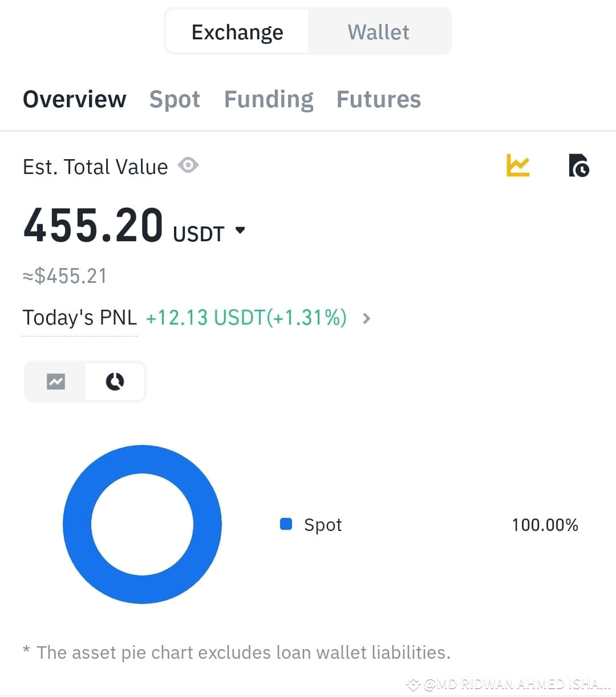Select the Wallet segment

pyautogui.click(x=379, y=31)
